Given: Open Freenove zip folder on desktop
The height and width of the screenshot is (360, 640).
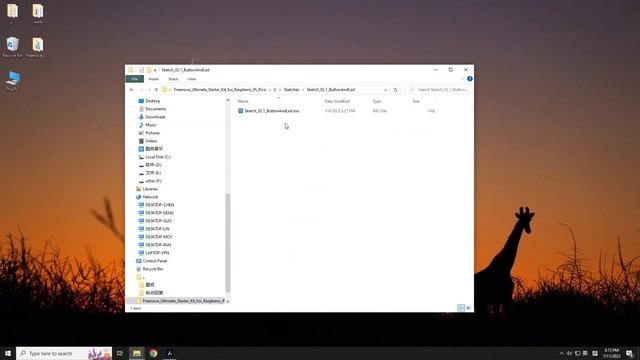Looking at the screenshot, I should click(x=38, y=47).
